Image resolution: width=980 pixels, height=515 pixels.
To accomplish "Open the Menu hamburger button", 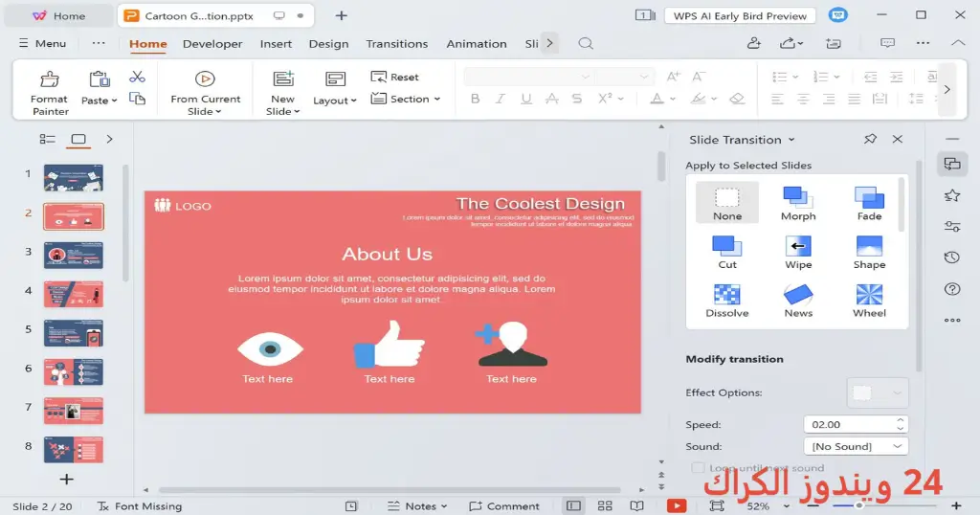I will point(42,43).
